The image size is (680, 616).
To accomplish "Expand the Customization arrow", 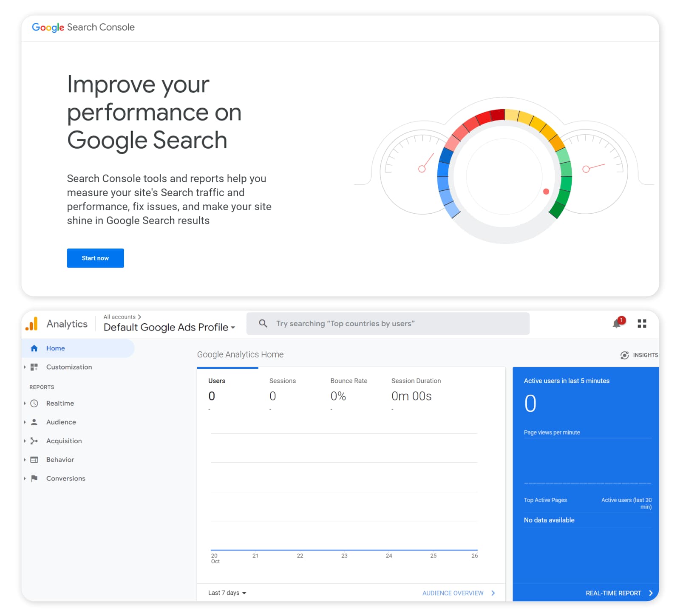I will click(25, 367).
